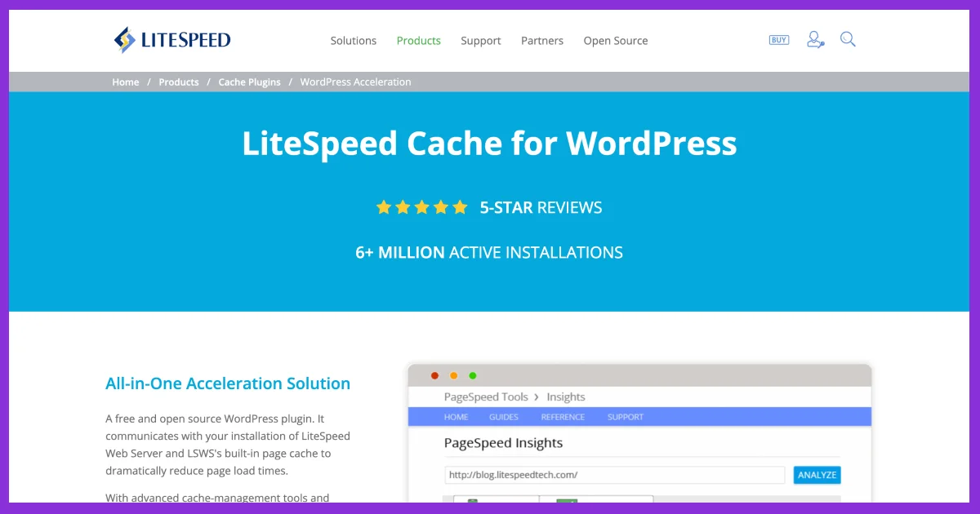Image resolution: width=980 pixels, height=514 pixels.
Task: Open the Partners menu
Action: 542,41
